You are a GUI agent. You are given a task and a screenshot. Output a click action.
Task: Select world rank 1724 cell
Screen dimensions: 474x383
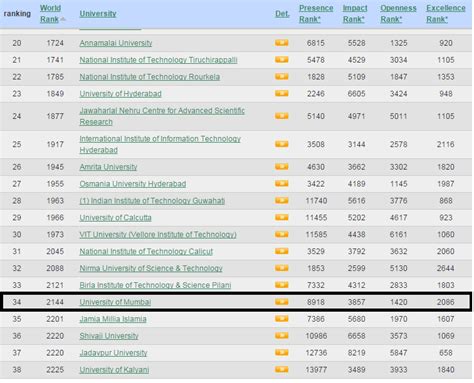[x=55, y=43]
